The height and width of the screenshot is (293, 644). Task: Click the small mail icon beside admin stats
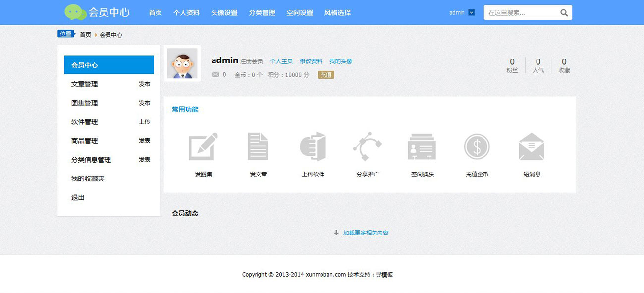pos(215,75)
